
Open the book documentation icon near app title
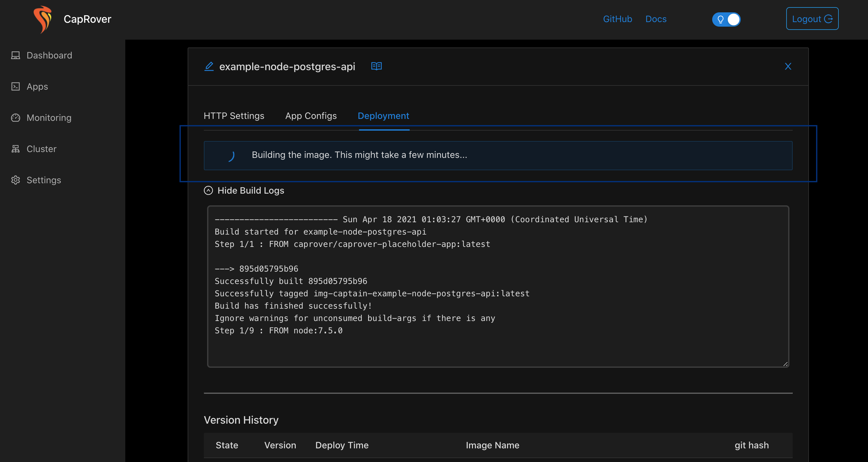[x=376, y=66]
